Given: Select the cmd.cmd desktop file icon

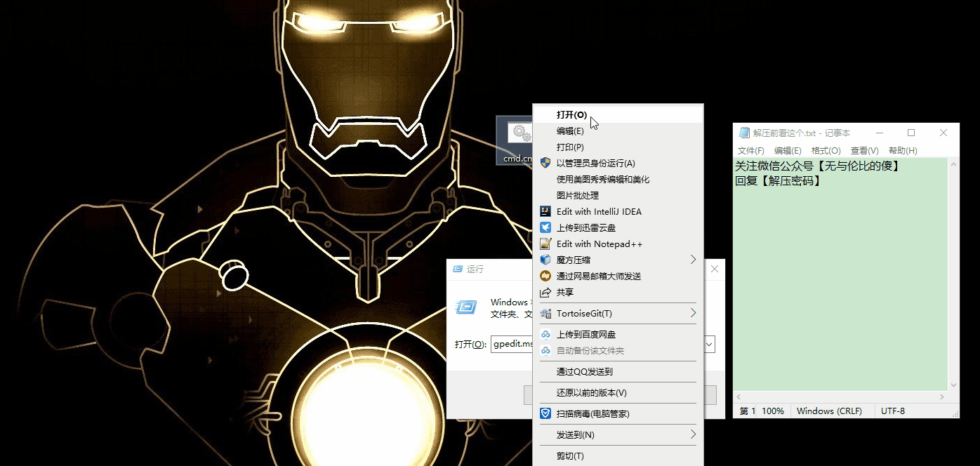Looking at the screenshot, I should pyautogui.click(x=515, y=142).
